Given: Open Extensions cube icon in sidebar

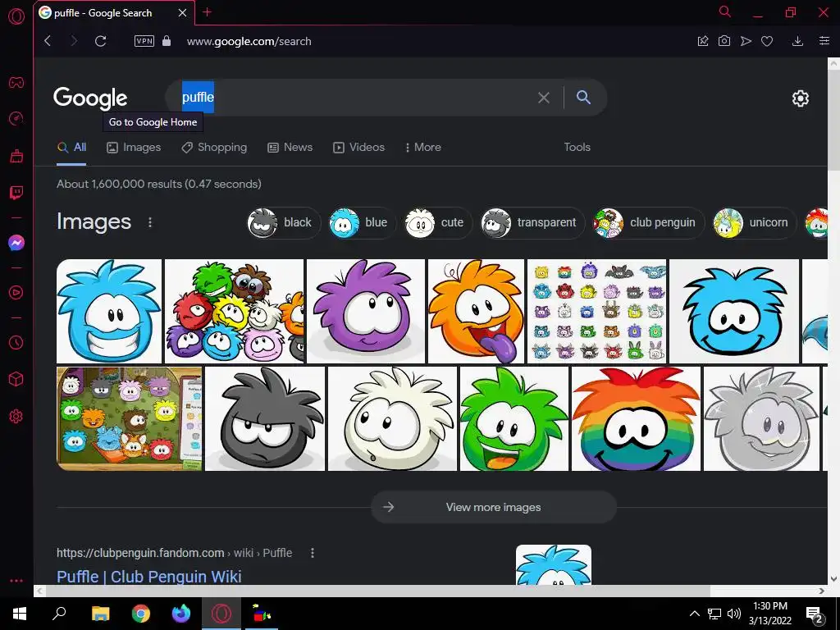Looking at the screenshot, I should coord(16,379).
